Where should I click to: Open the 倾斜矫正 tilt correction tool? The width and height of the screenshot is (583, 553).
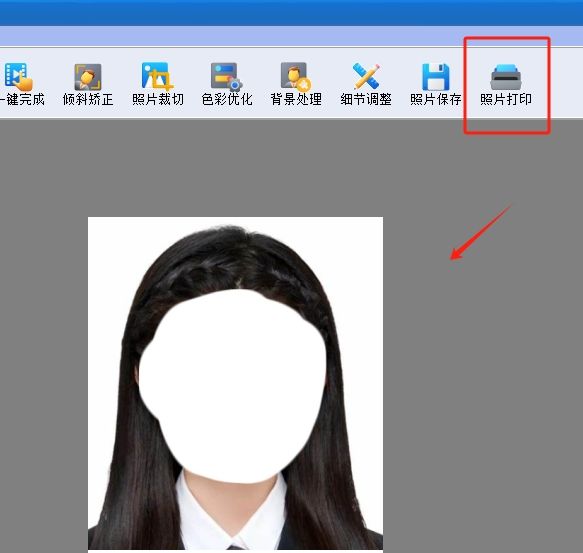coord(88,84)
